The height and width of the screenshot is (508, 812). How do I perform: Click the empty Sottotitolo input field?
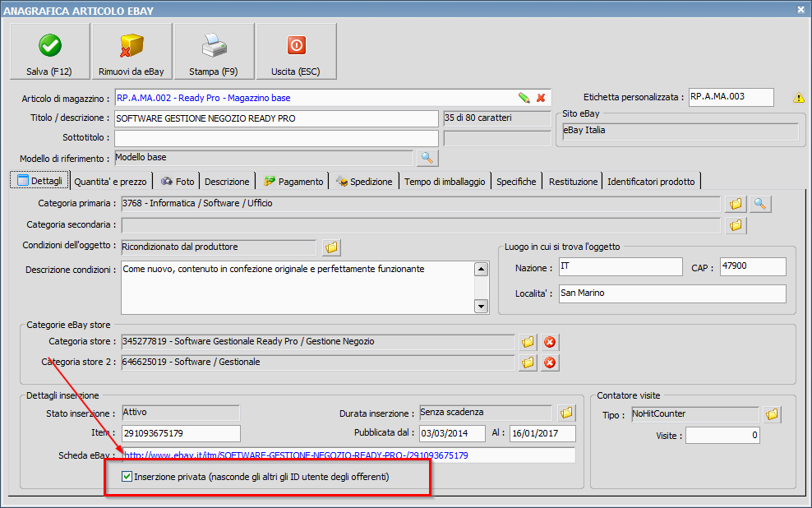[276, 138]
